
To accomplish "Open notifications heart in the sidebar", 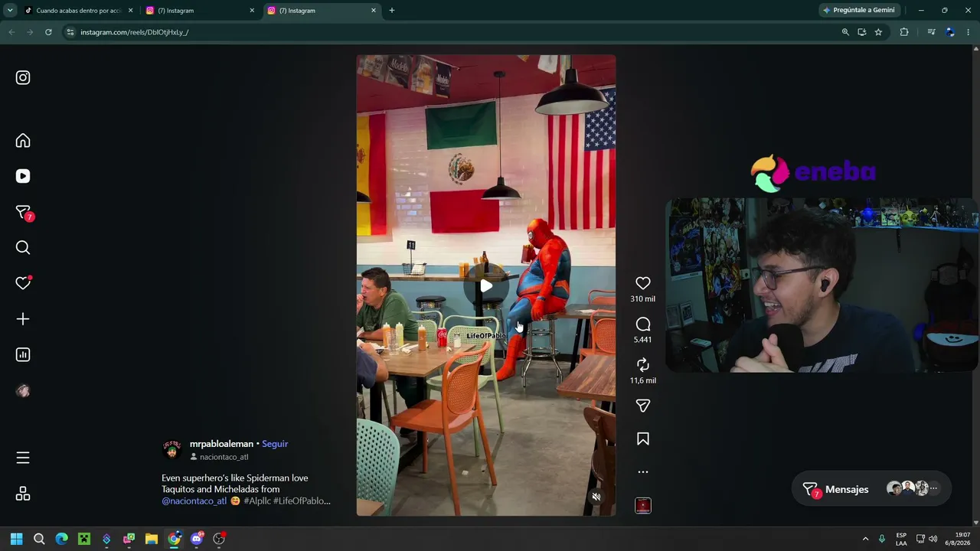I will click(23, 283).
